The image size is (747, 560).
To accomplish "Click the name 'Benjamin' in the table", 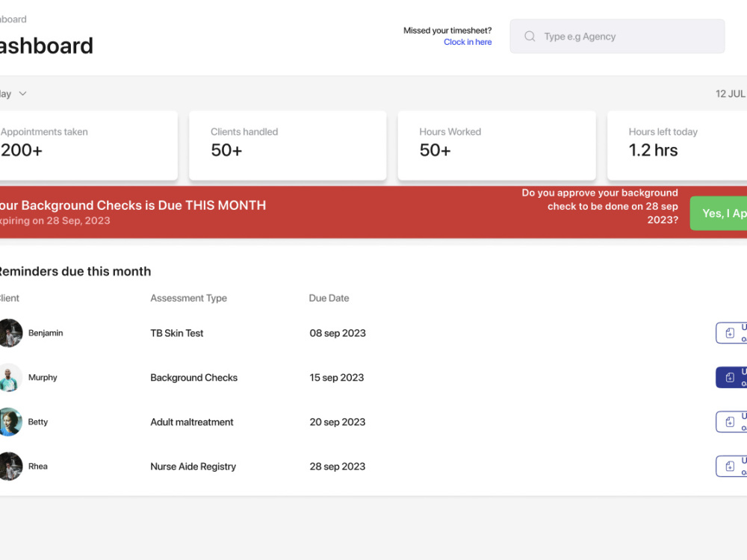I will coord(46,333).
